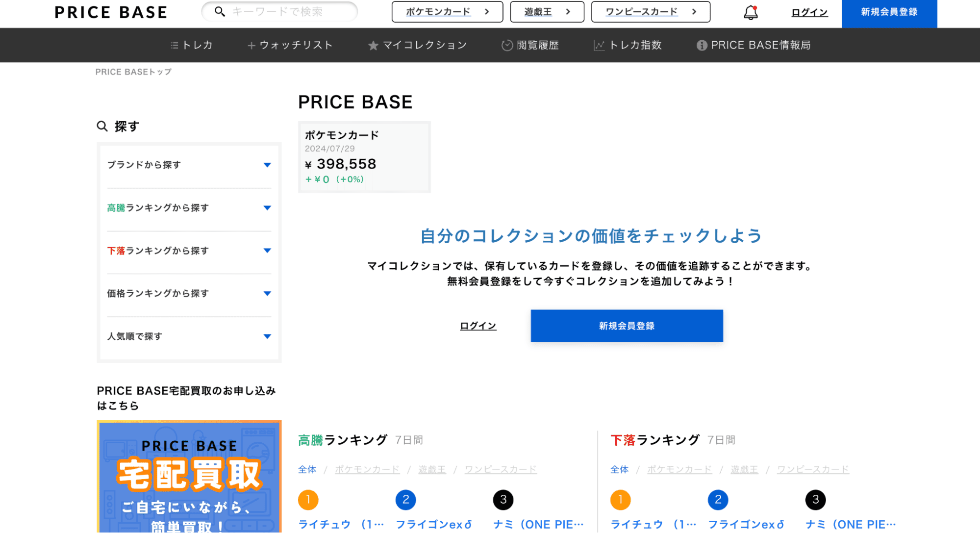Open the 遊戯王 menu item
The height and width of the screenshot is (533, 980).
point(537,12)
